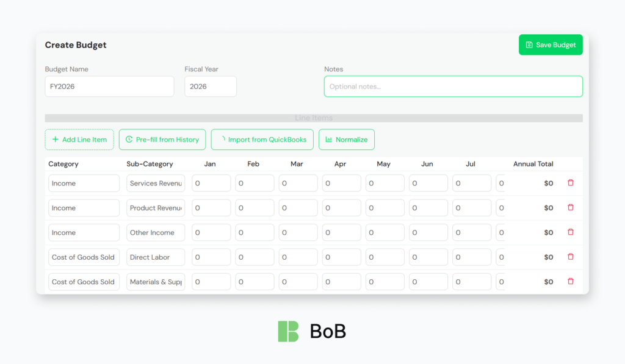Click the BoB logo icon
Image resolution: width=625 pixels, height=364 pixels.
(288, 331)
